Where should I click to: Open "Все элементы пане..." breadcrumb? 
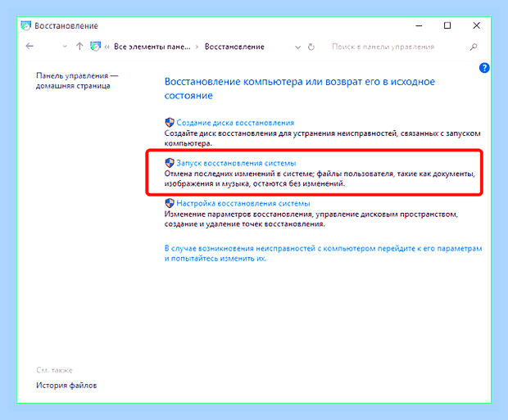(x=152, y=47)
